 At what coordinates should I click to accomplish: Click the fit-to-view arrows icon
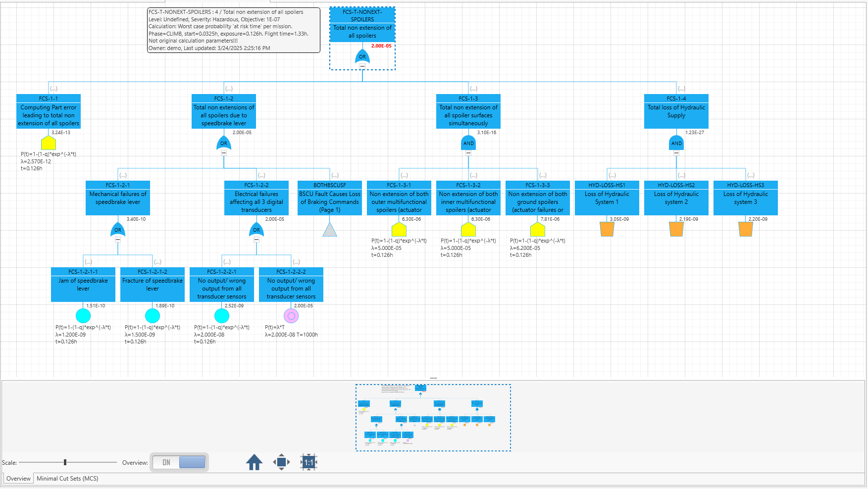(x=281, y=462)
